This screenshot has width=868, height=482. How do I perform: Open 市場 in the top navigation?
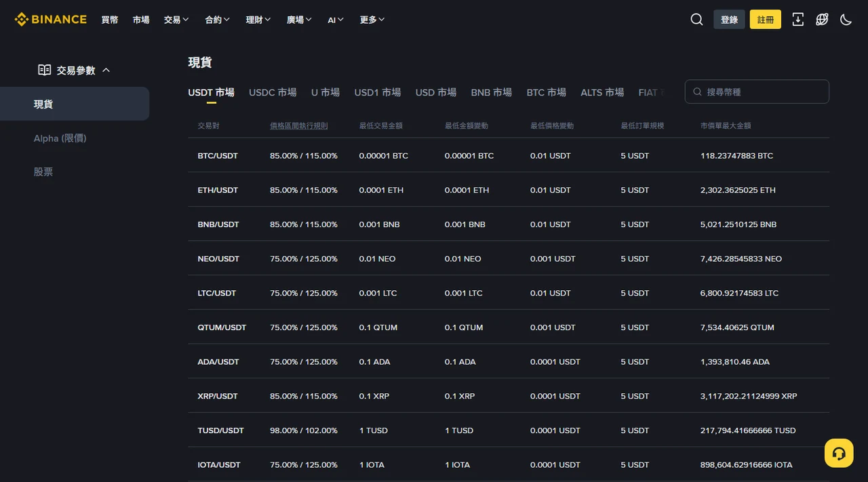(x=141, y=20)
